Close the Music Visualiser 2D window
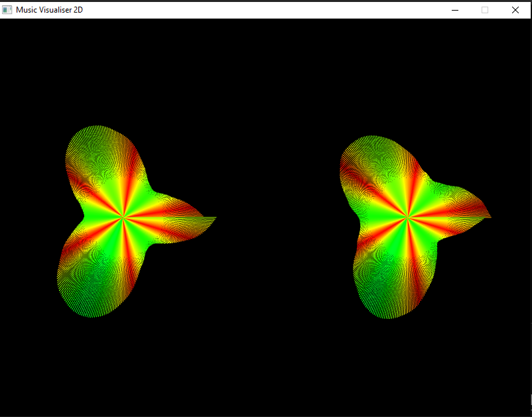This screenshot has width=532, height=417. (515, 10)
